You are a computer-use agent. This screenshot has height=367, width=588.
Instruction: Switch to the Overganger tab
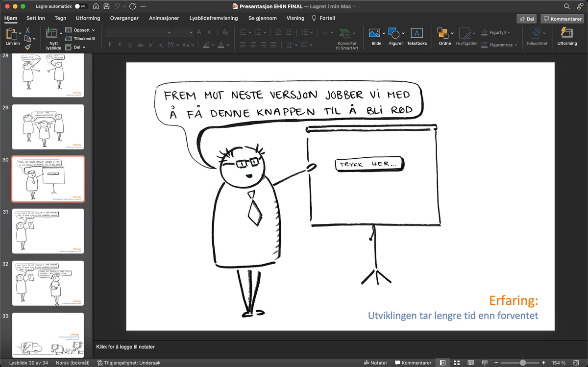point(124,18)
